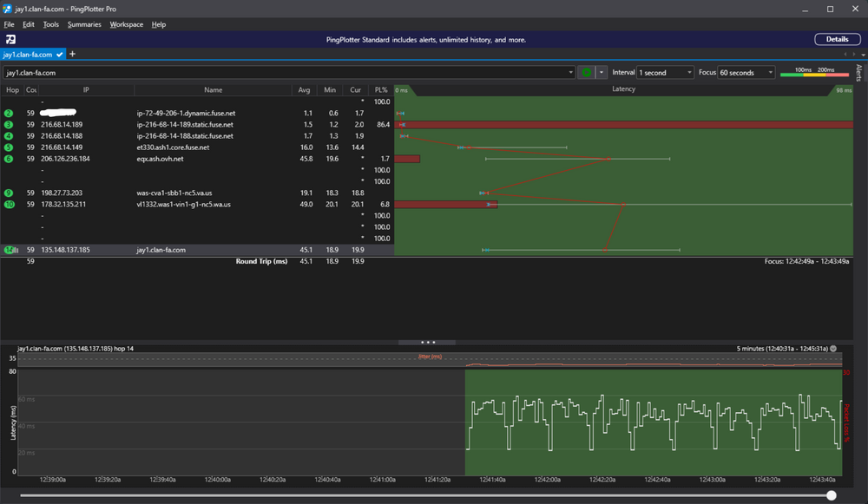The image size is (868, 504).
Task: Click the 12:42:00a timeline marker
Action: pyautogui.click(x=548, y=480)
